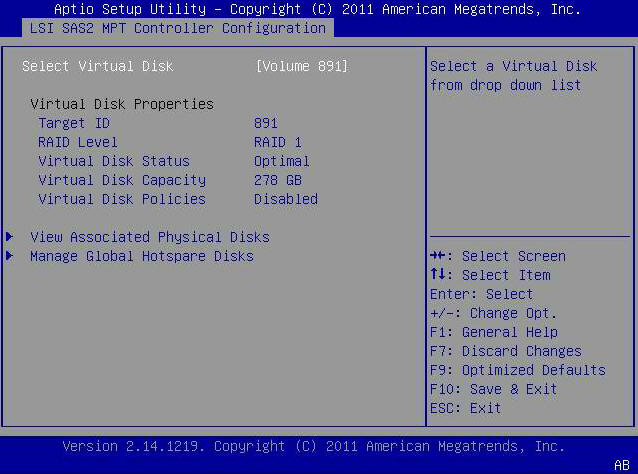Image resolution: width=638 pixels, height=474 pixels.
Task: Click the AB indicator in the corner
Action: pos(621,465)
